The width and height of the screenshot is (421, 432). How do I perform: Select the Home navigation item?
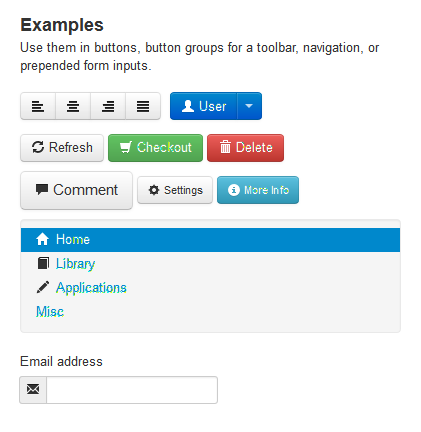click(x=210, y=240)
